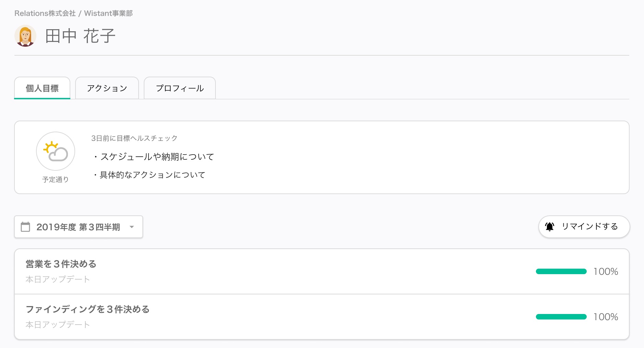
Task: Open the 2019年度 第3四半期 period selector
Action: 79,227
